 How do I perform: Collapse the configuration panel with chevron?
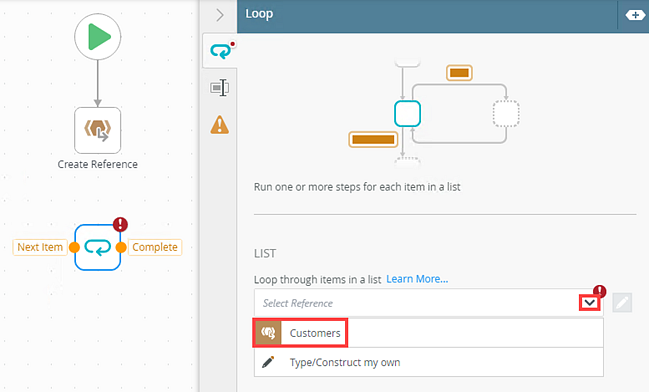click(220, 15)
